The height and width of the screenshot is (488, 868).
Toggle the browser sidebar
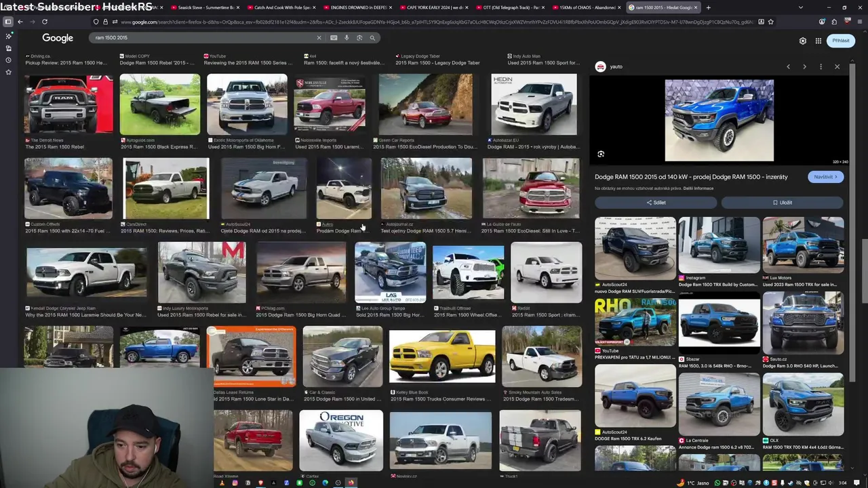pyautogui.click(x=8, y=22)
